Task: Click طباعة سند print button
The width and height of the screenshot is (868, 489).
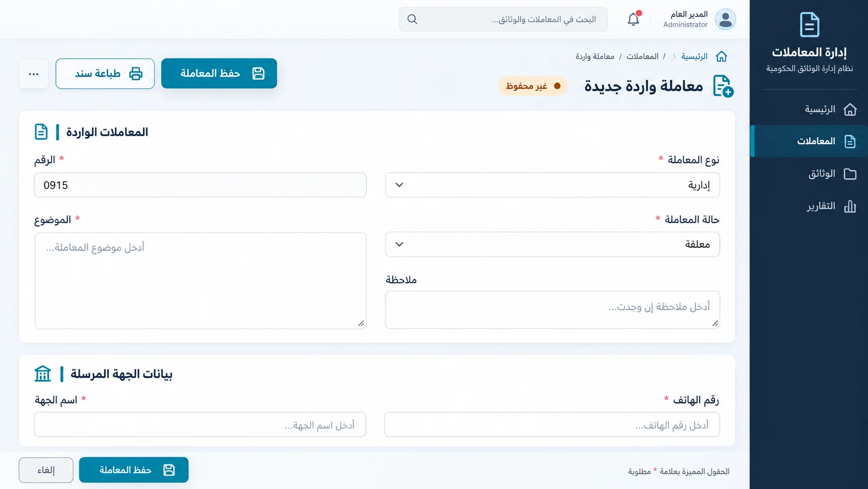Action: click(105, 73)
